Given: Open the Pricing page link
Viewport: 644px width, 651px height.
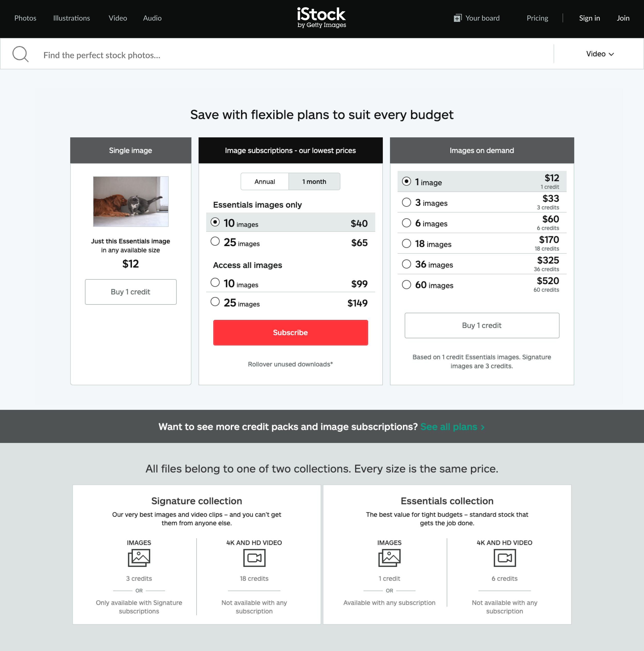Looking at the screenshot, I should point(537,18).
